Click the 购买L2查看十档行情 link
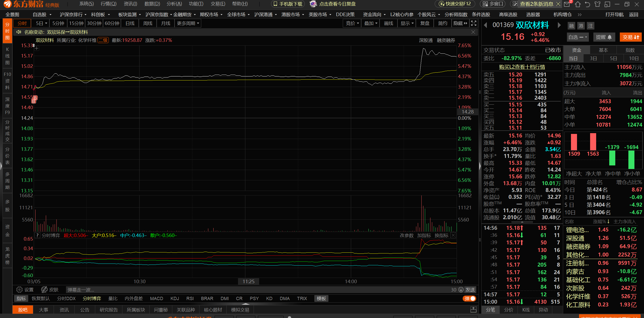644x318 pixels. point(522,67)
